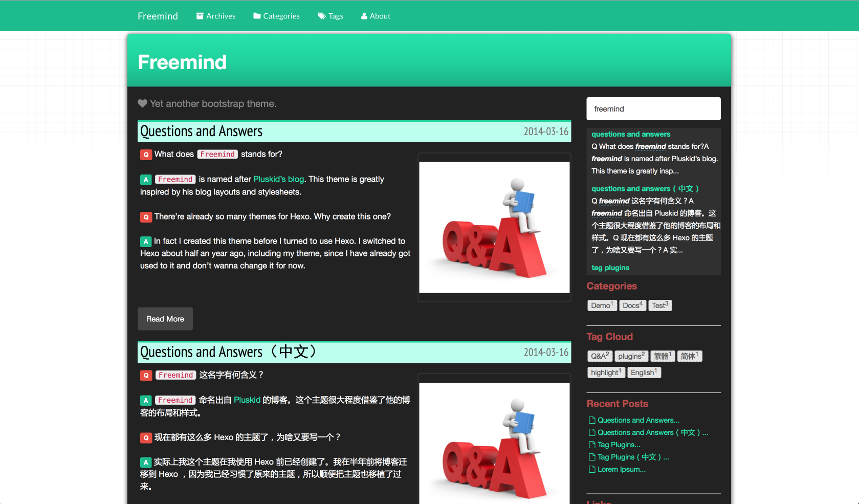Open Tags menu item

click(x=331, y=16)
